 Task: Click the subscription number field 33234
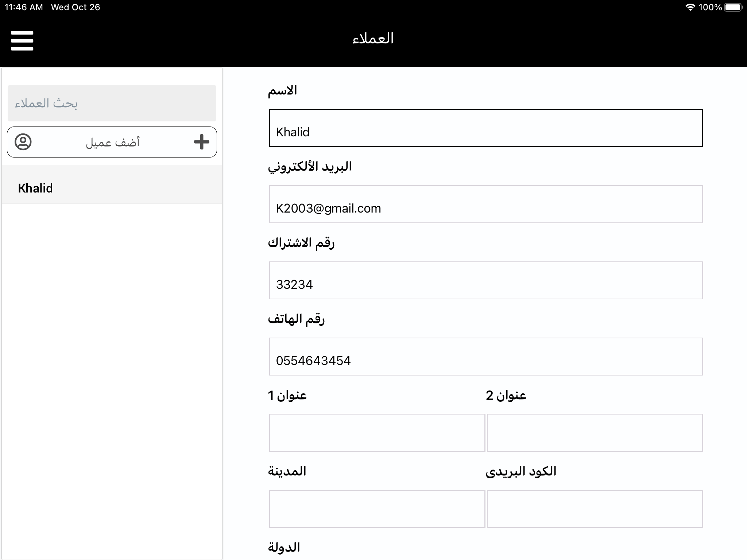486,280
